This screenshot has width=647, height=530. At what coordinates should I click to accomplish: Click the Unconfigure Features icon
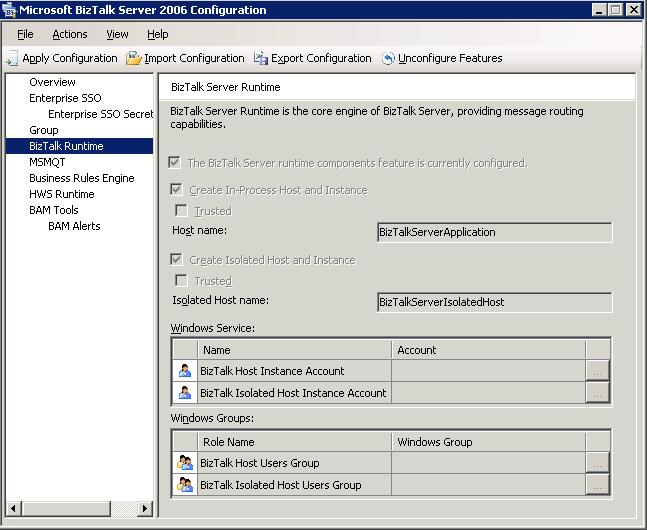(388, 59)
